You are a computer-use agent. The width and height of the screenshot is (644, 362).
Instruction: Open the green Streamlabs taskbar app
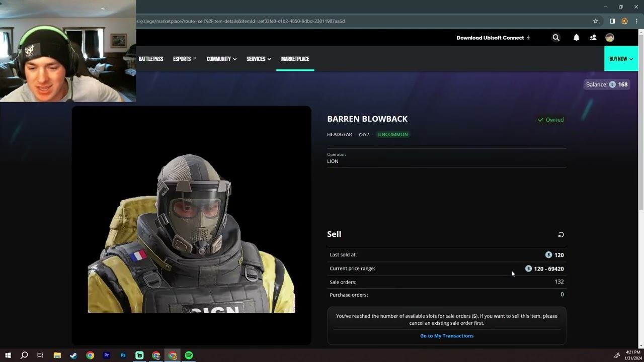pyautogui.click(x=139, y=355)
